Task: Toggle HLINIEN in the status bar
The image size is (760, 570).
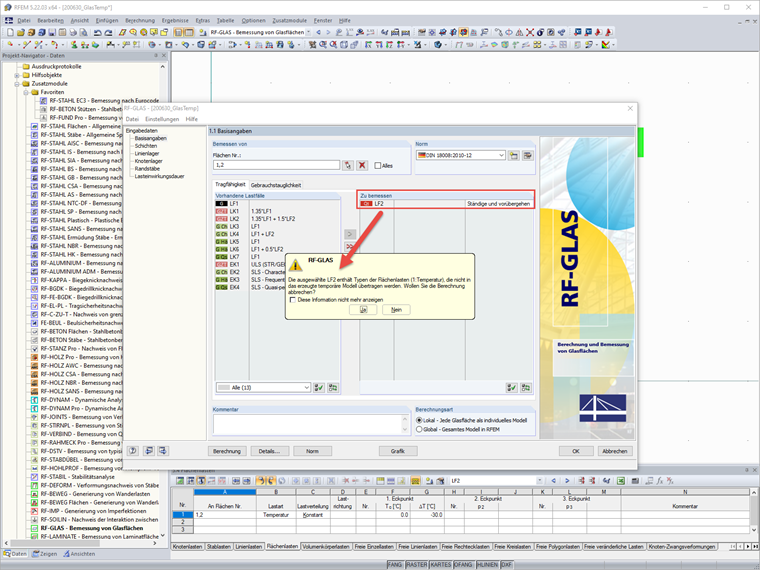Action: coord(487,565)
